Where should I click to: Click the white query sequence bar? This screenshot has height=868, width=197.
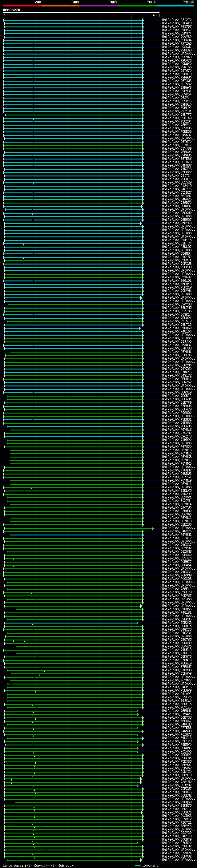pos(81,13)
